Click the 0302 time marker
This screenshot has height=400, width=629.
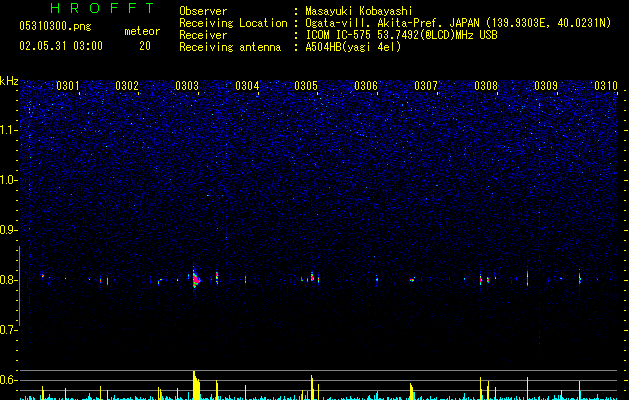coord(127,86)
